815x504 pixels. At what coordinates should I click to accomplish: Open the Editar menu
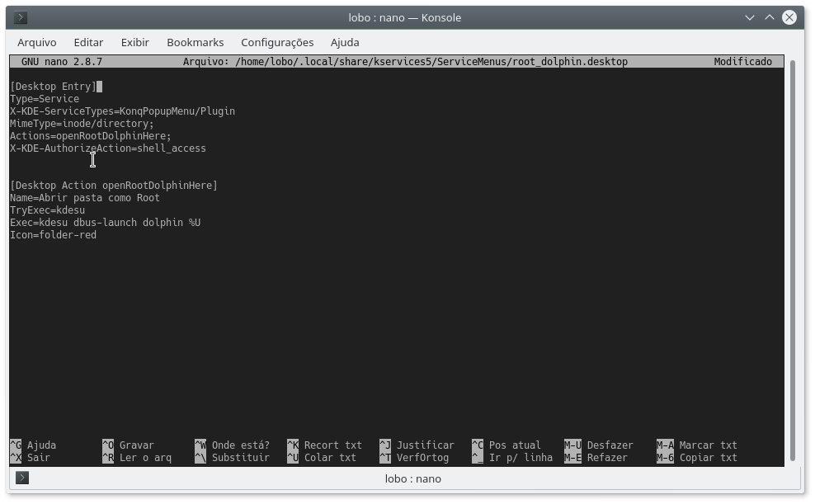coord(87,42)
